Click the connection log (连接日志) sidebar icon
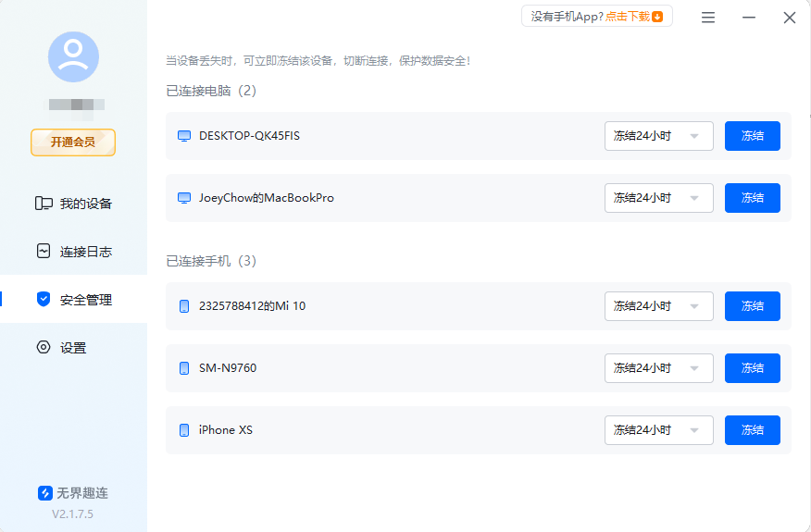Viewport: 811px width, 532px height. point(44,252)
